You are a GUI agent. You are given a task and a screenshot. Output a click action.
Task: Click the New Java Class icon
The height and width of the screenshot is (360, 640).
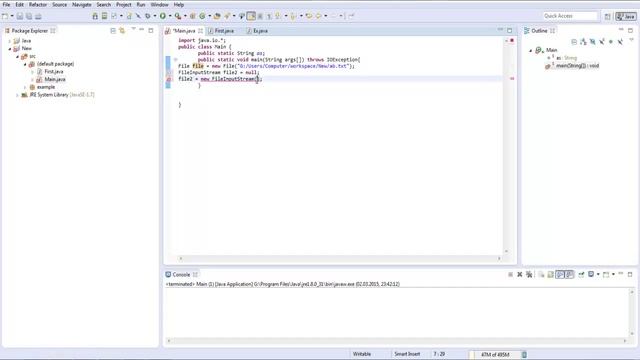point(202,16)
